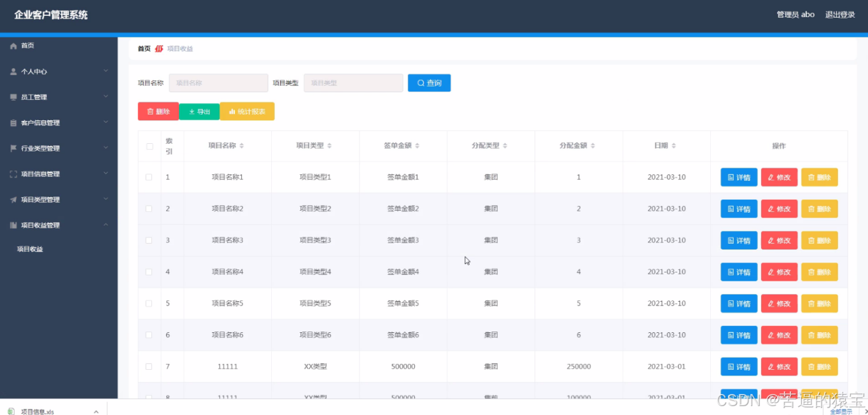Click the home icon beside 首页 in sidebar

point(13,46)
